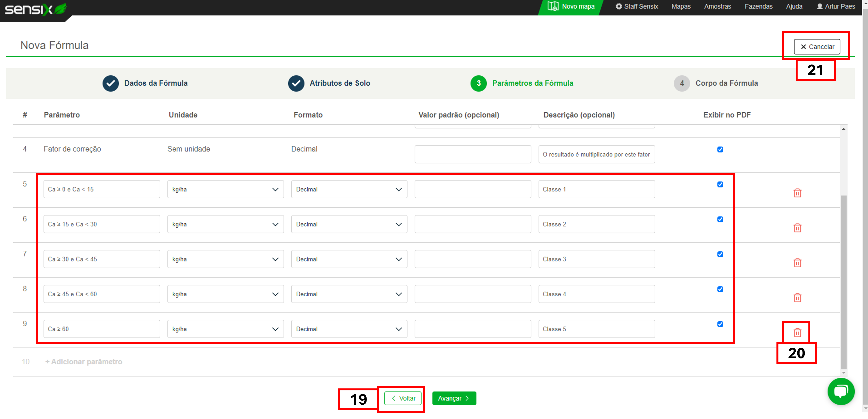This screenshot has width=868, height=419.
Task: Click default value field for Classe 3 row
Action: pos(472,259)
